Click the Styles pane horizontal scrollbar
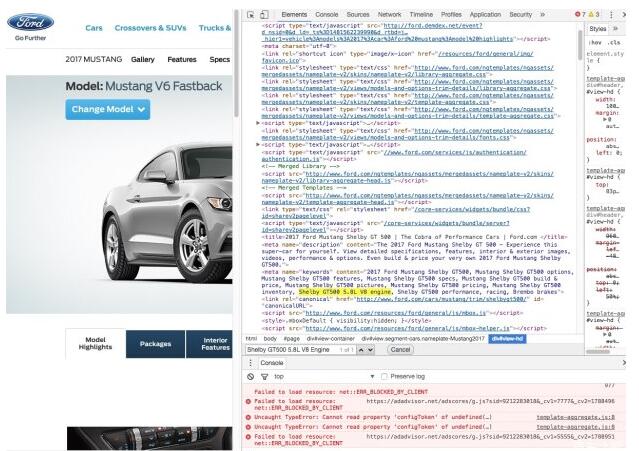 click(598, 351)
